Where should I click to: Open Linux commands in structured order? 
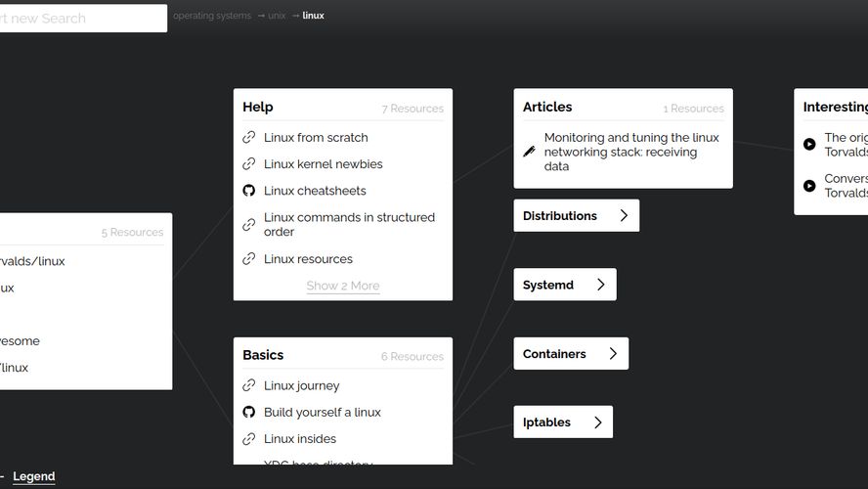pyautogui.click(x=349, y=224)
